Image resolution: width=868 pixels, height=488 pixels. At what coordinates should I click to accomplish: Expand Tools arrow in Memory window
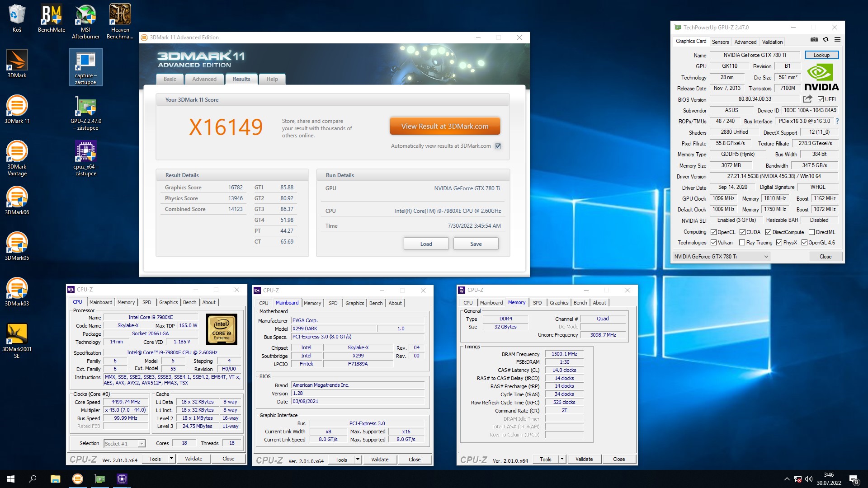562,459
